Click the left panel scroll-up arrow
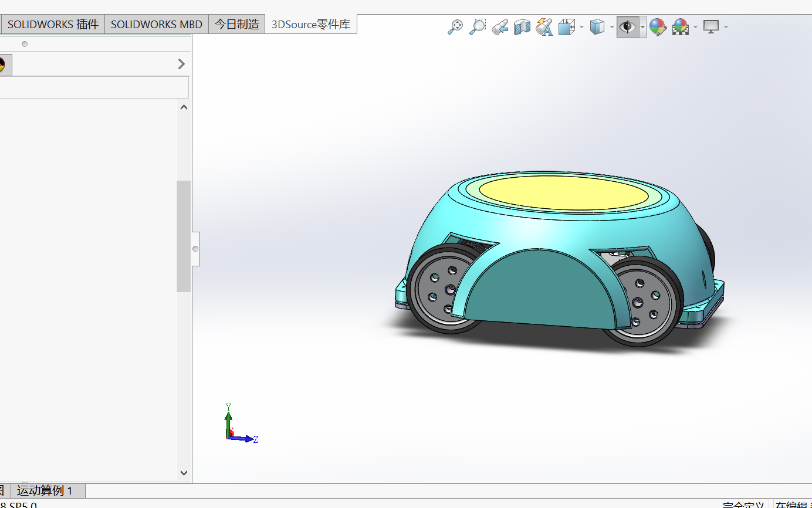 184,107
